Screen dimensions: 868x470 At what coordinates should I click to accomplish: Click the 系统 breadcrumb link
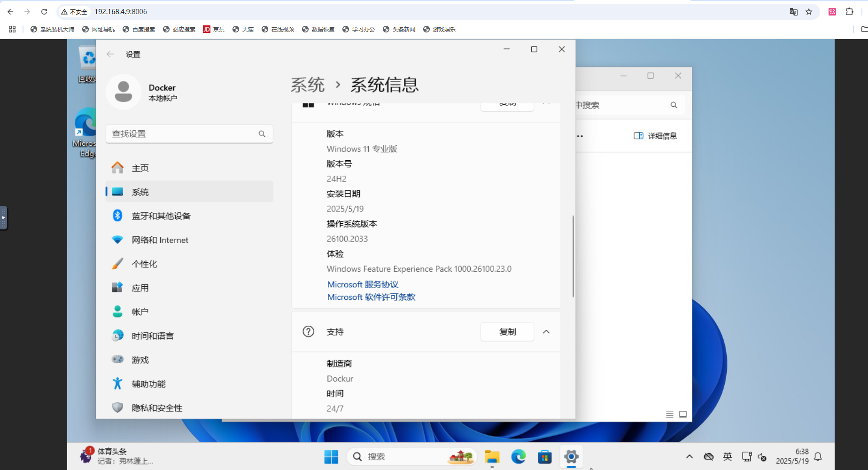[x=308, y=85]
